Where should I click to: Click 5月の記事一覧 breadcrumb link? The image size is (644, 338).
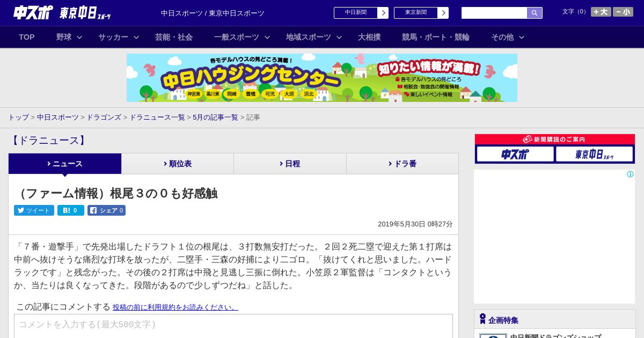[x=215, y=117]
